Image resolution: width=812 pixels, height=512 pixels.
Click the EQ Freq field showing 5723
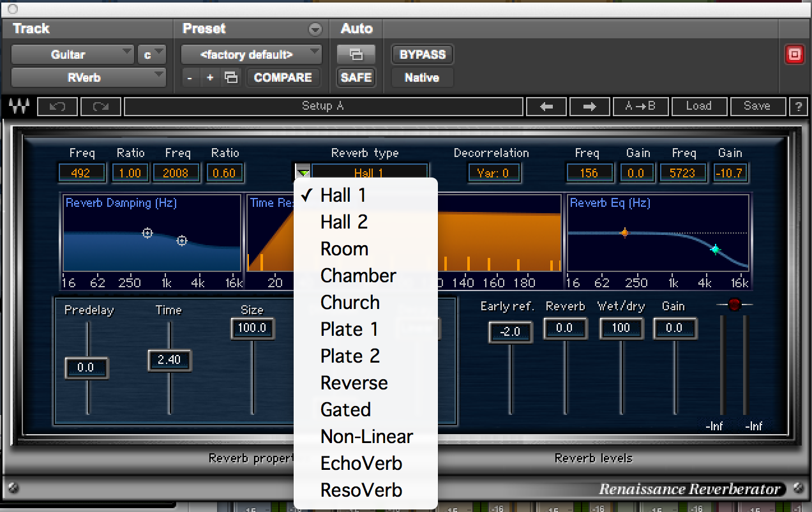coord(683,173)
